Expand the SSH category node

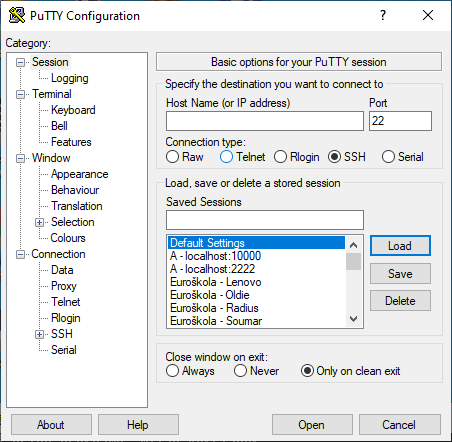[x=39, y=334]
